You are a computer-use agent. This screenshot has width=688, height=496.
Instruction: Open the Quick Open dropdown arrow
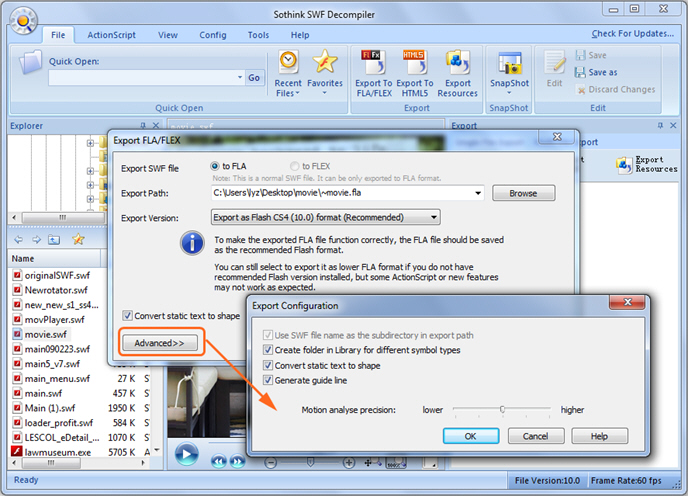[240, 77]
